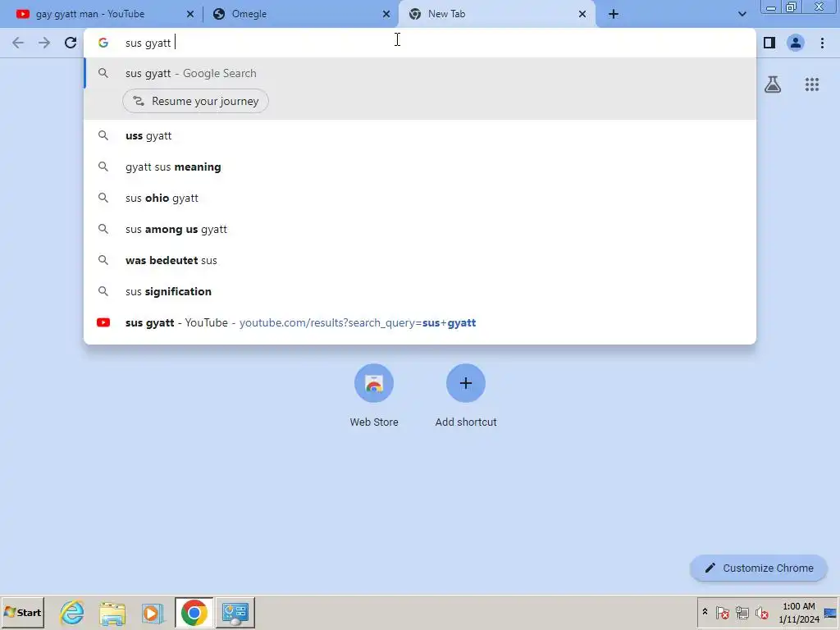The width and height of the screenshot is (840, 630).
Task: Click the Show desktop button
Action: coord(831,612)
